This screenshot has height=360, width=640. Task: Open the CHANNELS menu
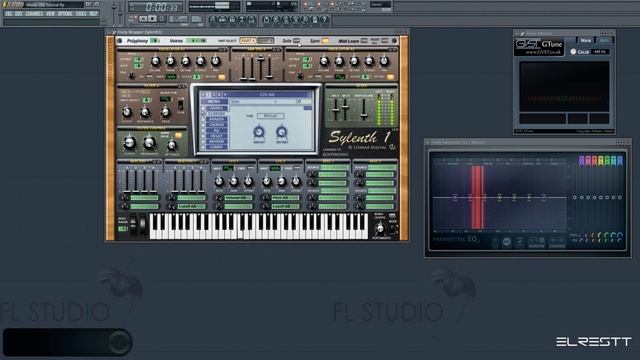(x=34, y=13)
